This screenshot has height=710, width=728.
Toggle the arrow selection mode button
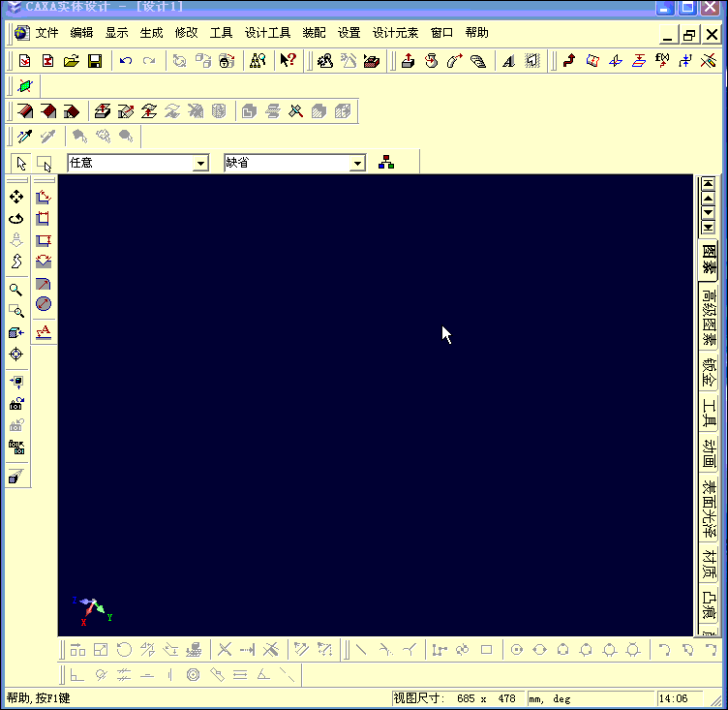[x=21, y=163]
